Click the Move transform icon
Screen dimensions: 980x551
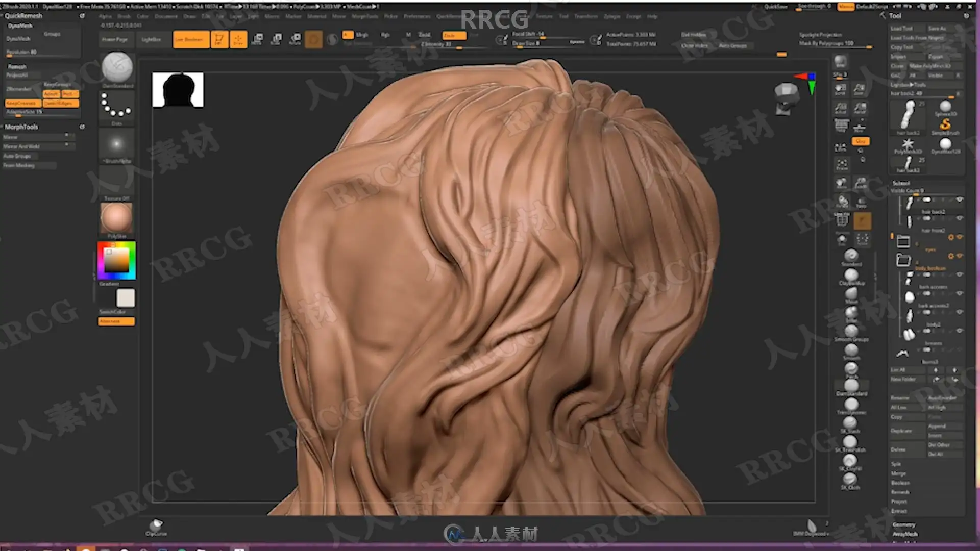pos(258,39)
